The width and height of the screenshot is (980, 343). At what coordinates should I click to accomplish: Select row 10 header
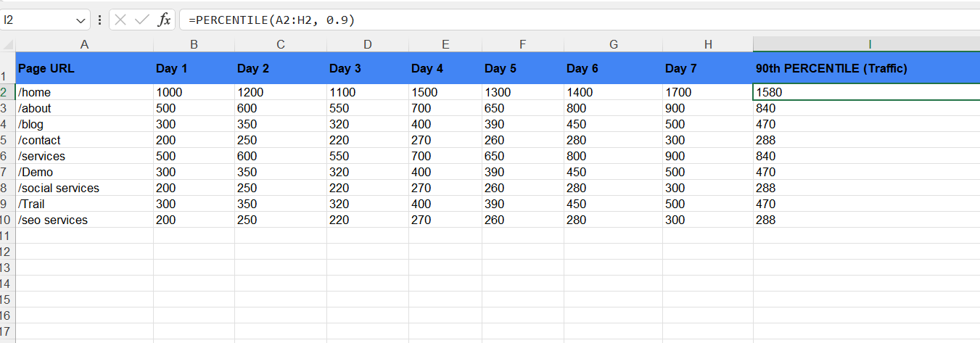tap(7, 220)
